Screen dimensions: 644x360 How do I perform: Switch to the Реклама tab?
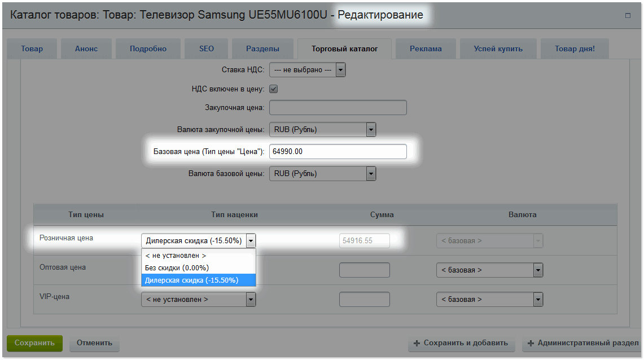pos(426,49)
